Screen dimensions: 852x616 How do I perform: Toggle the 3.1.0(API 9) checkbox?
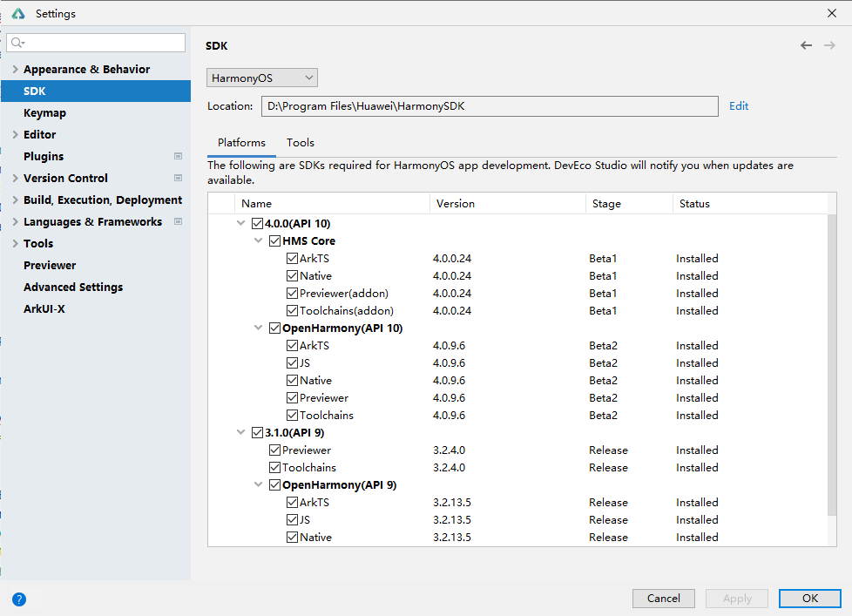pos(258,432)
